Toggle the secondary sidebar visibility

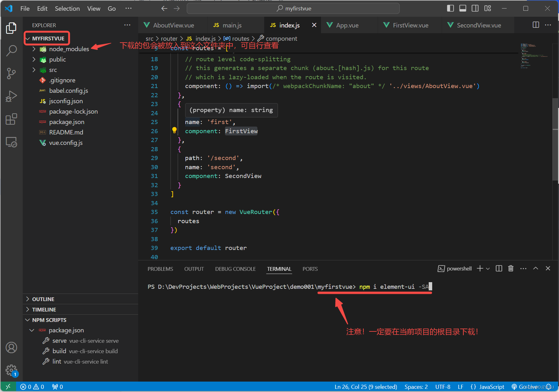pos(475,8)
